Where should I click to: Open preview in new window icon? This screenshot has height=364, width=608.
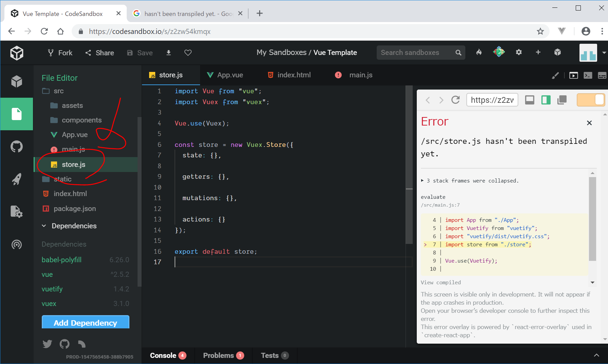pos(562,100)
